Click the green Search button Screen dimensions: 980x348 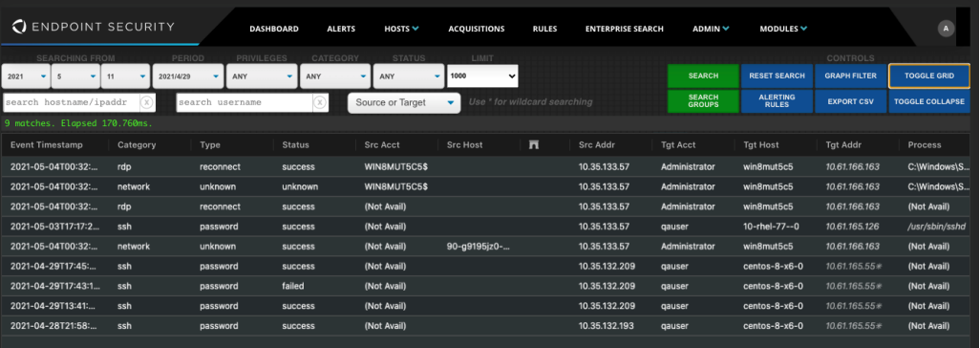703,76
